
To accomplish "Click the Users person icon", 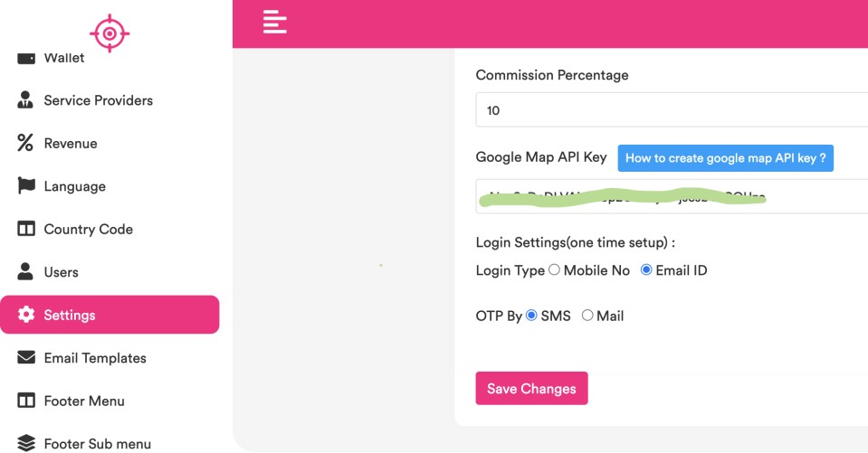I will coord(25,271).
